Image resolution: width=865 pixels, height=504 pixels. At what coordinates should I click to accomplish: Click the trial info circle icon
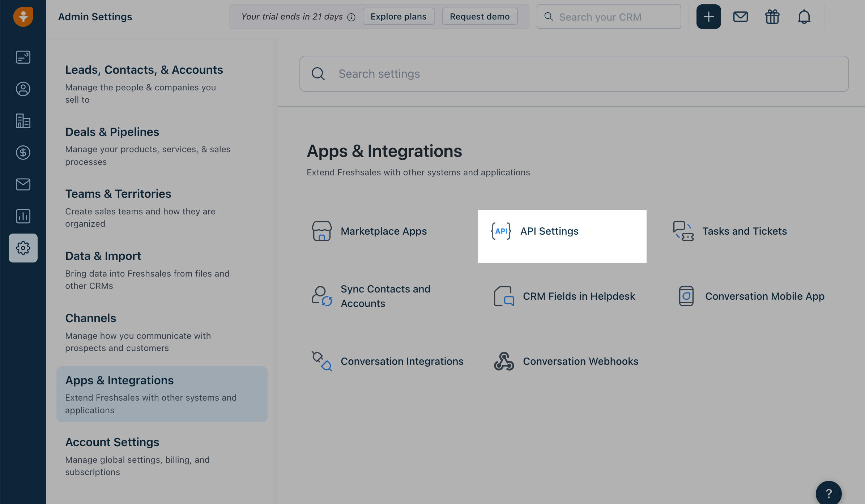[x=351, y=17]
